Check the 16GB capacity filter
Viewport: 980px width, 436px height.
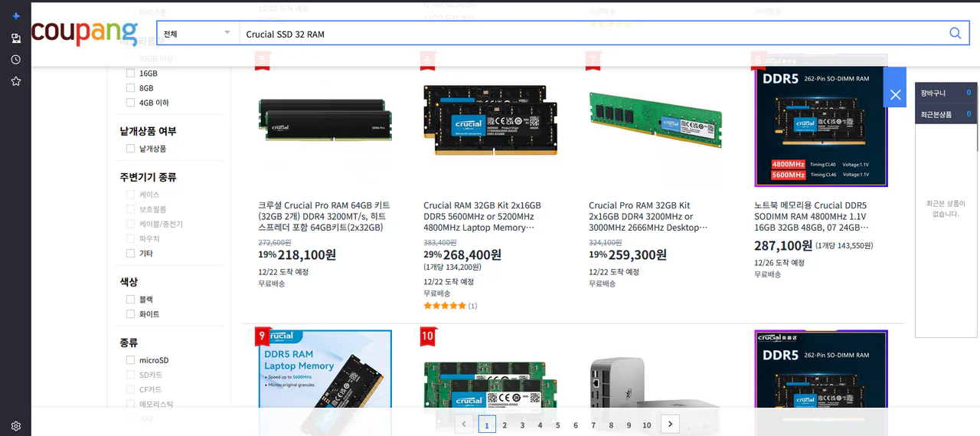[131, 74]
